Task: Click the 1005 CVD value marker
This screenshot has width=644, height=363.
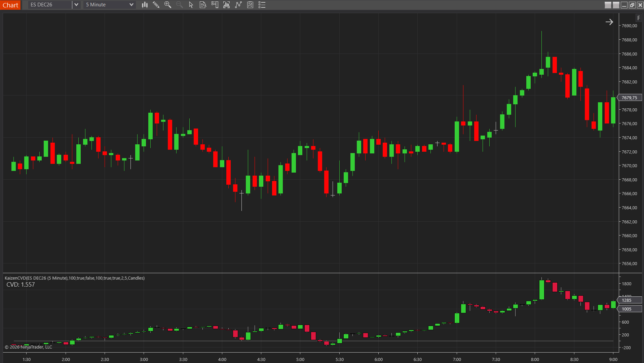Action: (629, 309)
